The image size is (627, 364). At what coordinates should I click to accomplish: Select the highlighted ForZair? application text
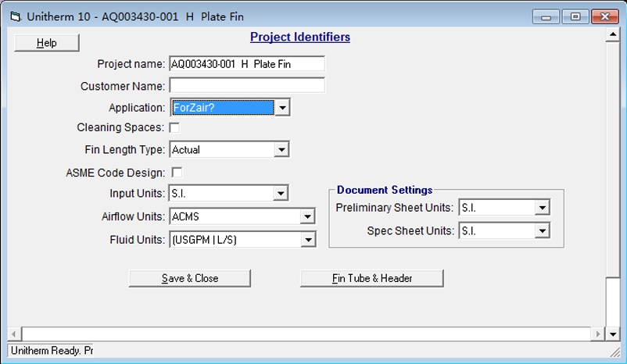click(x=223, y=108)
